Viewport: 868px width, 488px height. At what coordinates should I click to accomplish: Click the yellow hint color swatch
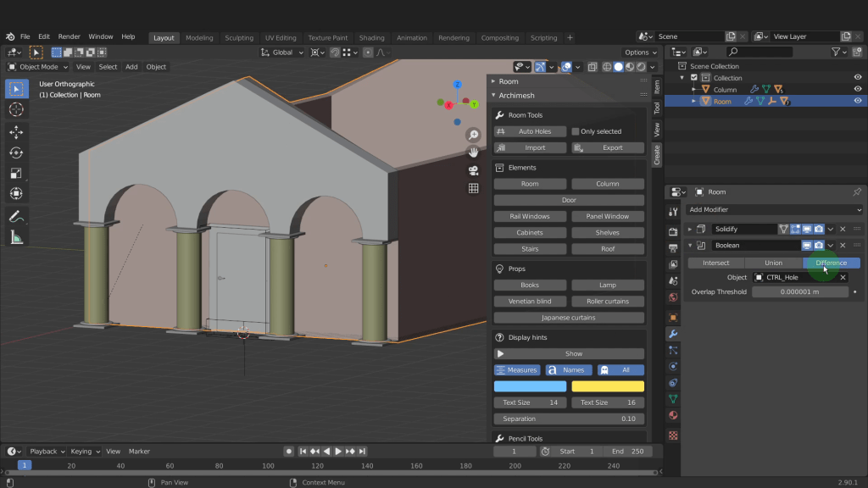tap(607, 386)
